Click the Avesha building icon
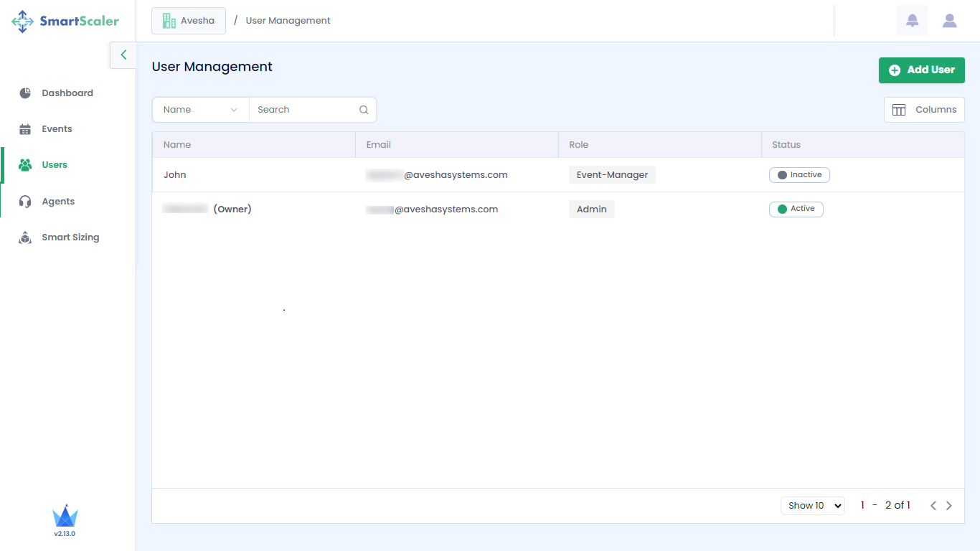Screen dimensions: 980x551 click(x=169, y=21)
